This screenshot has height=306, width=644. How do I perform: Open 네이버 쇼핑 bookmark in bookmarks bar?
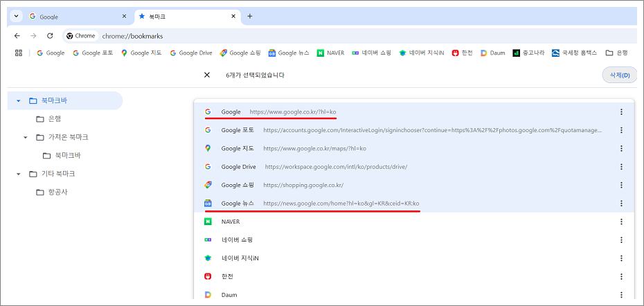pos(372,53)
